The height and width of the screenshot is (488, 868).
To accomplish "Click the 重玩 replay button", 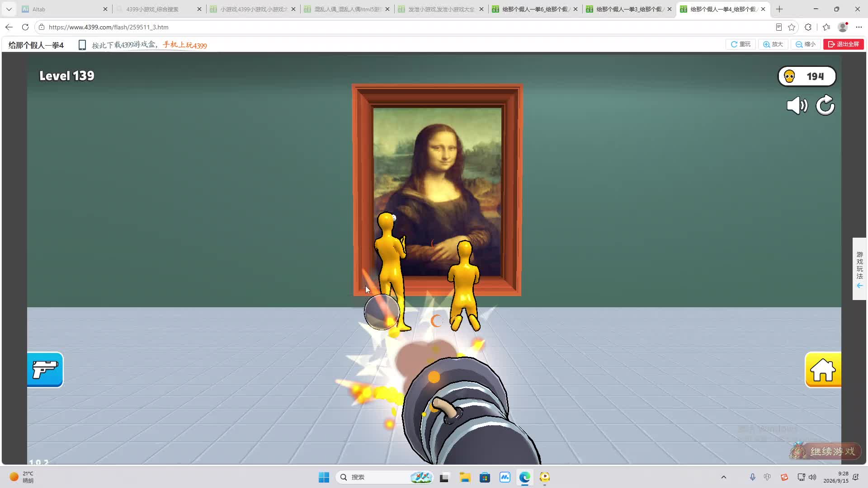I will click(741, 44).
